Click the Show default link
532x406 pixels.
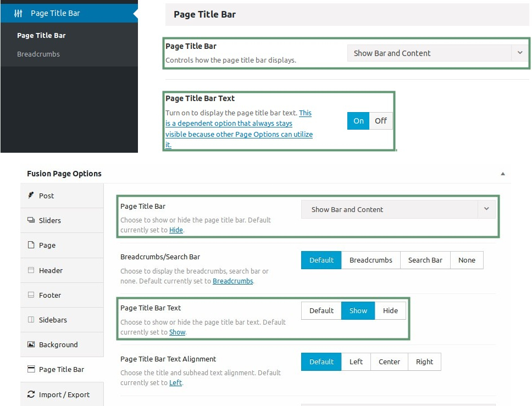click(177, 332)
